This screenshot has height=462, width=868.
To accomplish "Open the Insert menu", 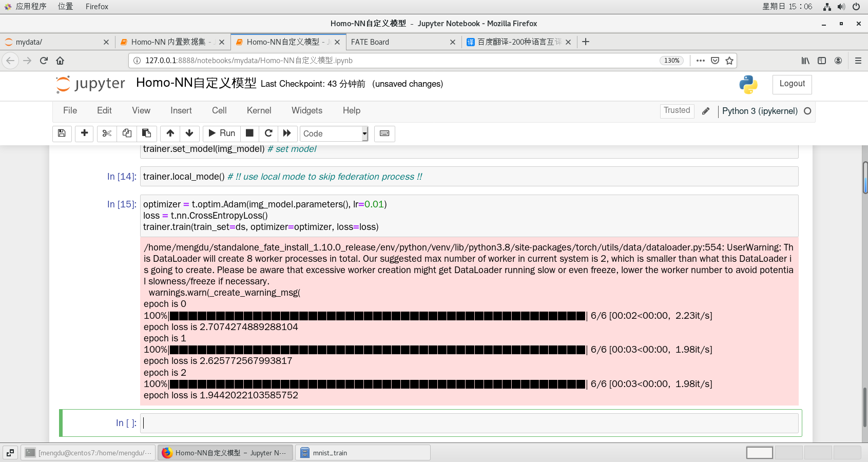I will tap(181, 110).
